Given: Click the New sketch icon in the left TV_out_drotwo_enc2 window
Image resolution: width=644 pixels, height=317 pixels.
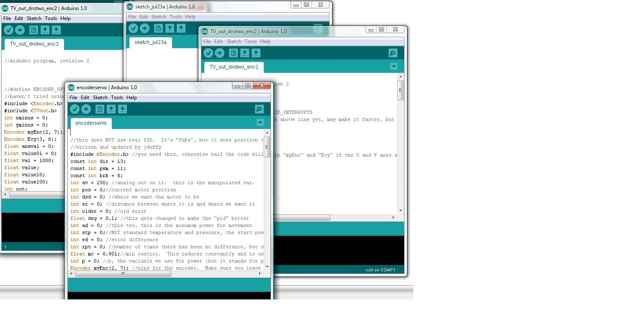Looking at the screenshot, I should (33, 30).
